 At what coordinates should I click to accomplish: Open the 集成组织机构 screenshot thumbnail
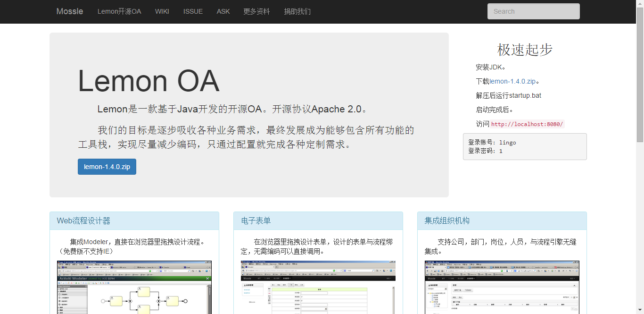click(x=502, y=287)
